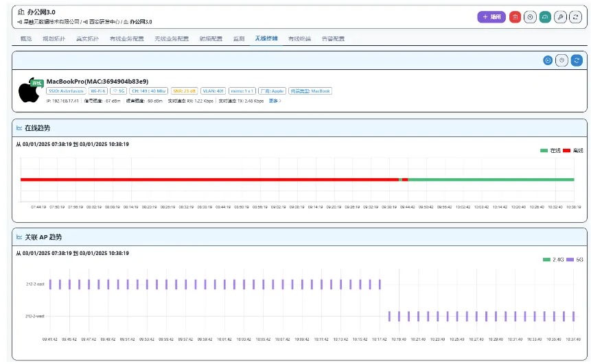
Task: Click the signal strength -67 dBm value
Action: (102, 101)
